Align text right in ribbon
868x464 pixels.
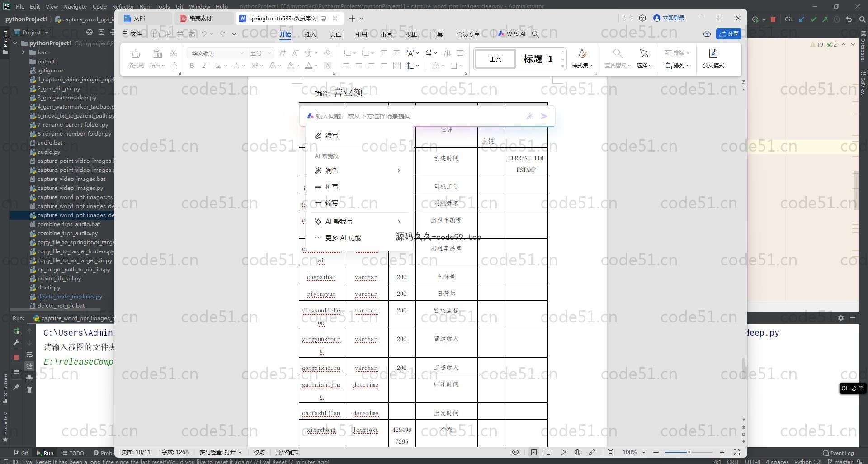pos(371,66)
